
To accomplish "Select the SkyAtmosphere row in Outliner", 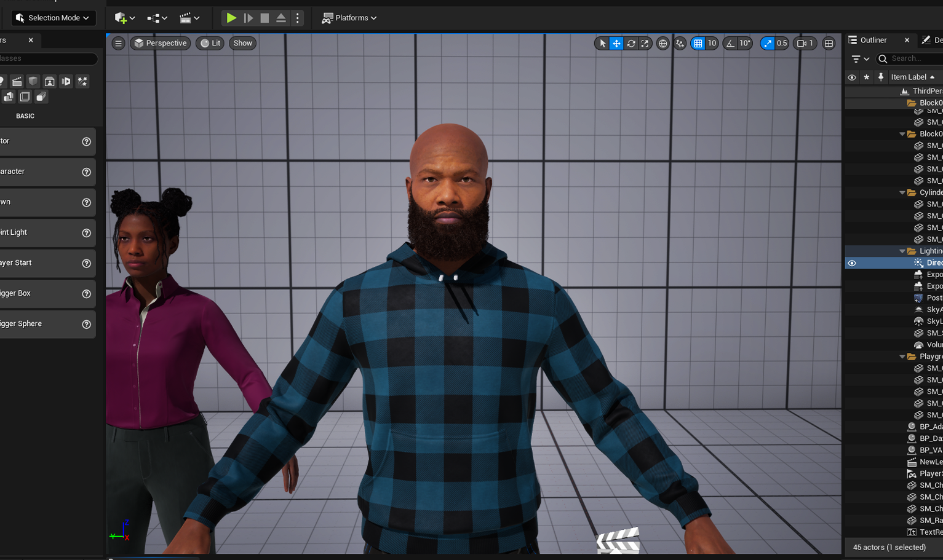I will click(894, 310).
